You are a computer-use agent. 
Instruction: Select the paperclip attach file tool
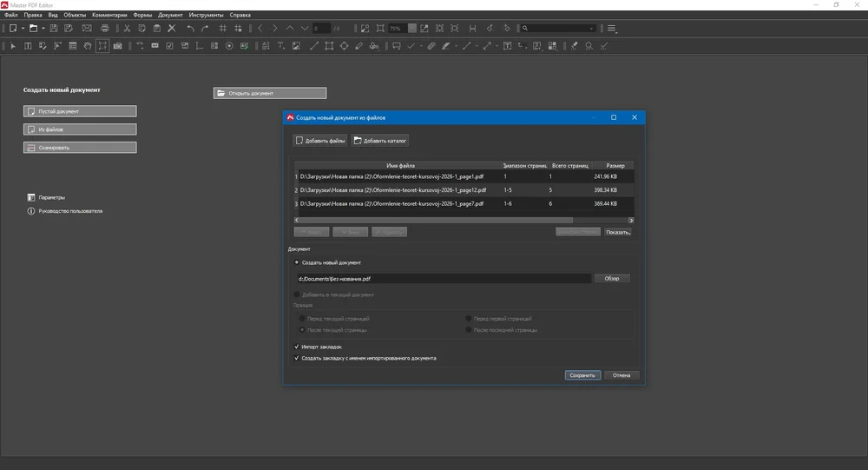431,46
